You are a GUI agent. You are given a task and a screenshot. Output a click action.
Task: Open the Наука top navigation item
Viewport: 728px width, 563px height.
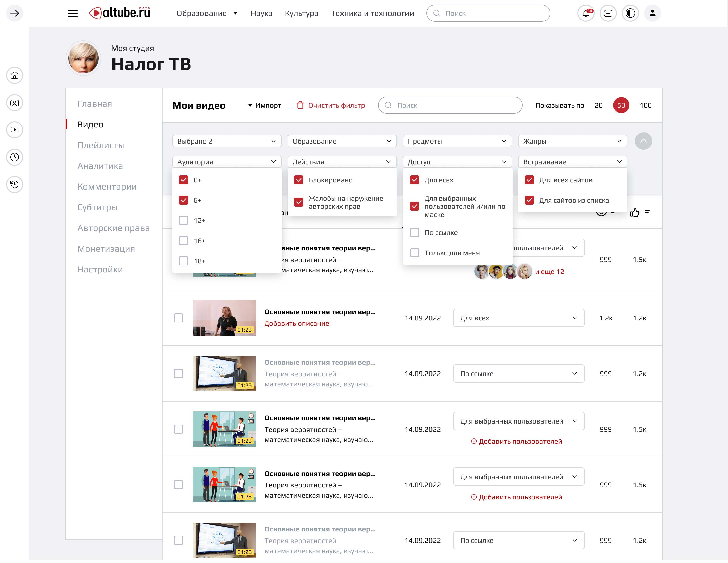(x=261, y=13)
